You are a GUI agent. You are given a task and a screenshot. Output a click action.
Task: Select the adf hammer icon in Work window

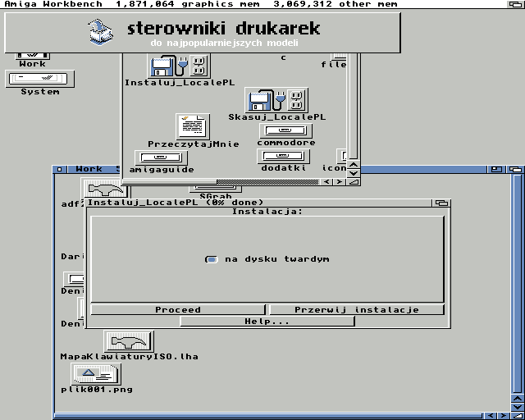coord(106,189)
